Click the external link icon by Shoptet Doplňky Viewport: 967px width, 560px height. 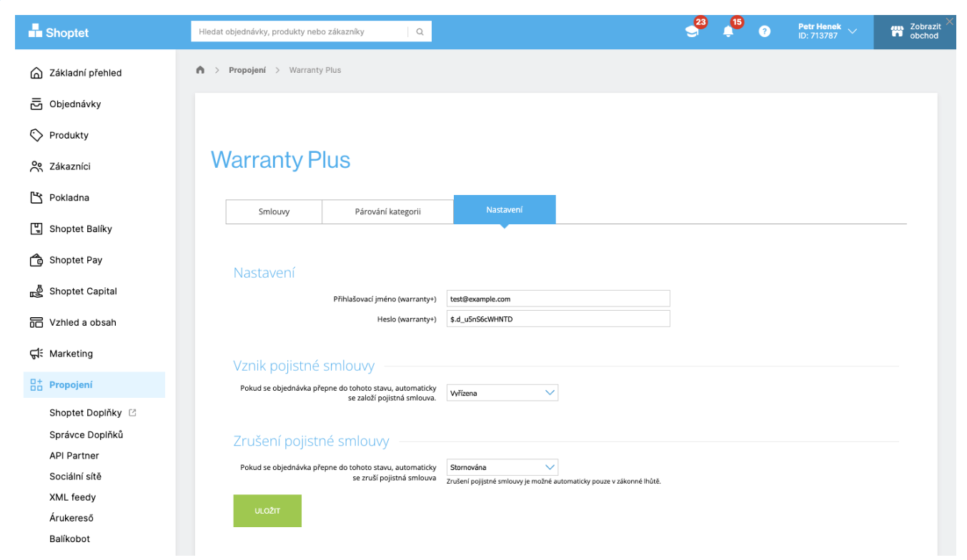132,413
